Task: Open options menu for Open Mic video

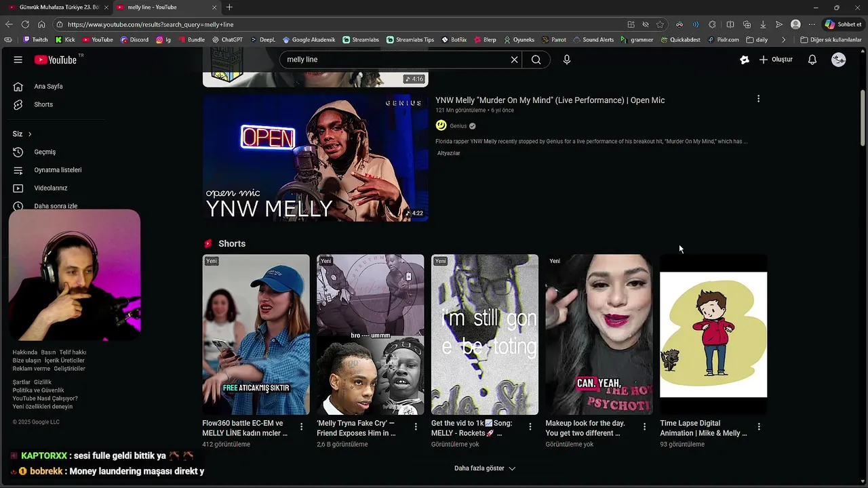Action: coord(758,99)
